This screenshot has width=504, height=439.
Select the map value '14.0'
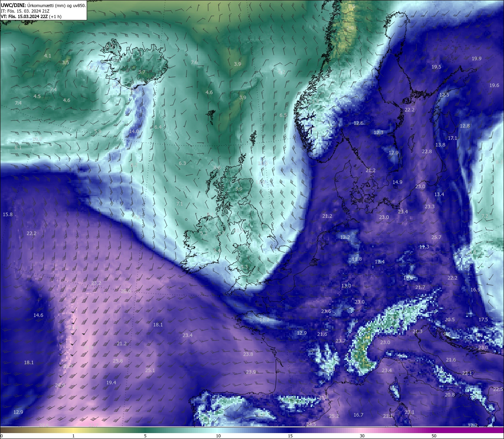[134, 131]
